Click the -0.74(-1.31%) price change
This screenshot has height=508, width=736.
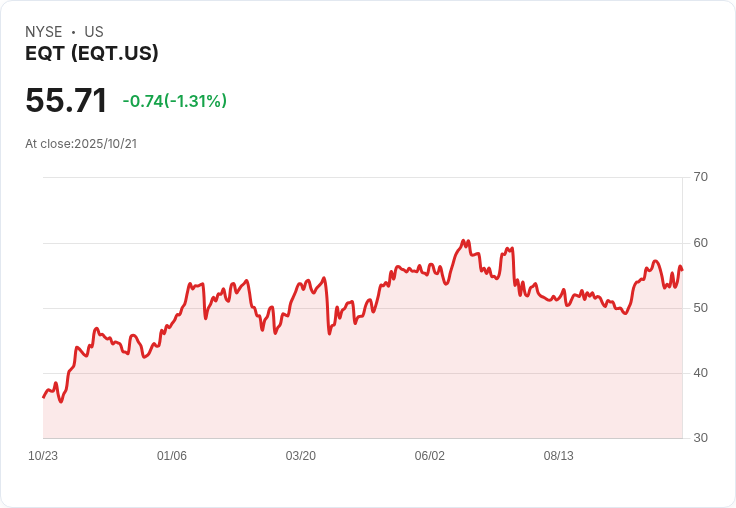tap(174, 101)
